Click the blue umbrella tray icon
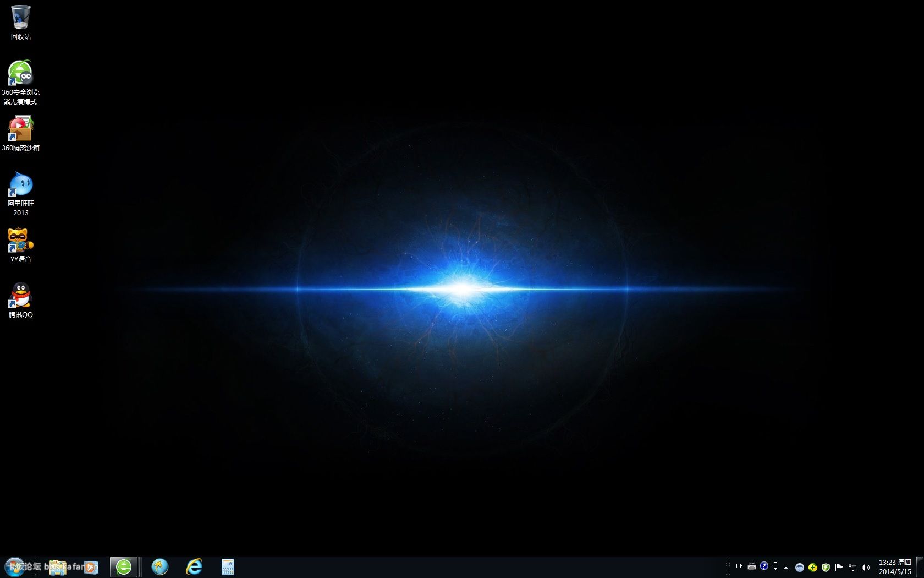 800,568
